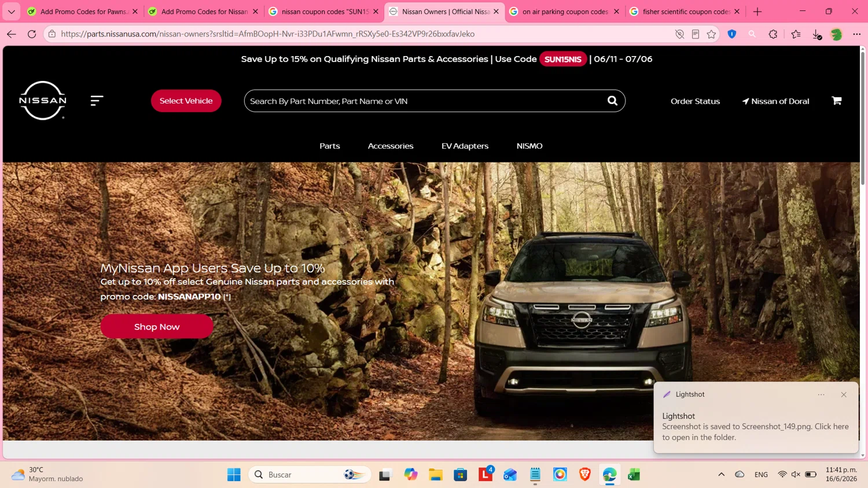Open Nissan of Doral dealer link
868x488 pixels.
pyautogui.click(x=775, y=101)
